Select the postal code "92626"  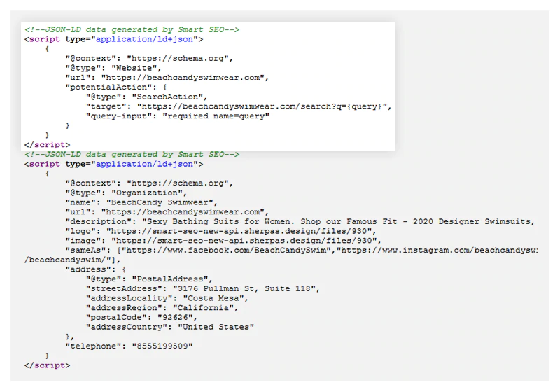pos(174,317)
